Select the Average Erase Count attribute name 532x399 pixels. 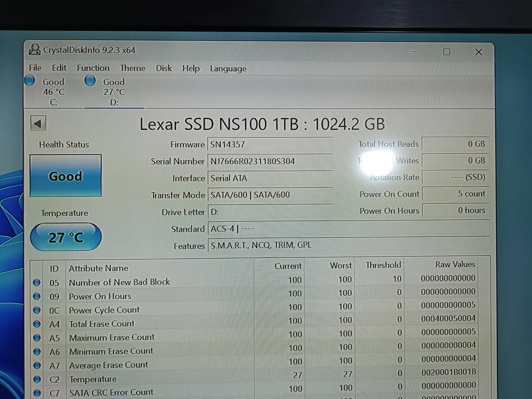[109, 365]
